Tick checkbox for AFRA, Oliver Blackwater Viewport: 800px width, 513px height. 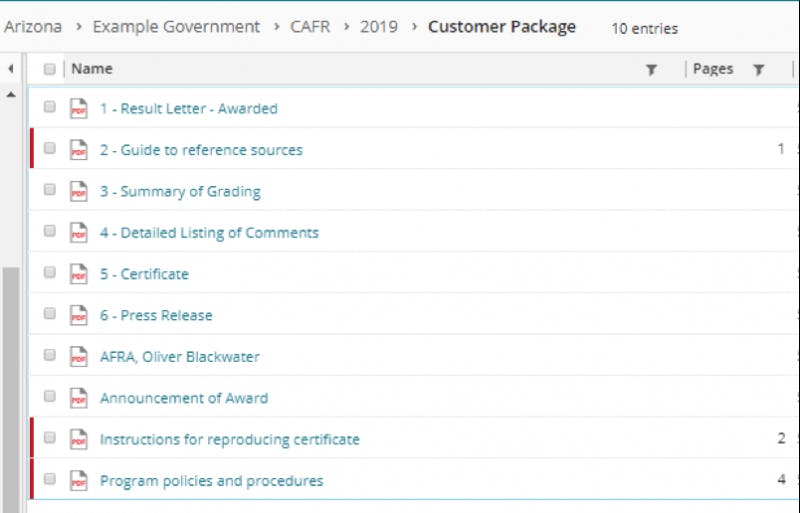click(x=49, y=355)
